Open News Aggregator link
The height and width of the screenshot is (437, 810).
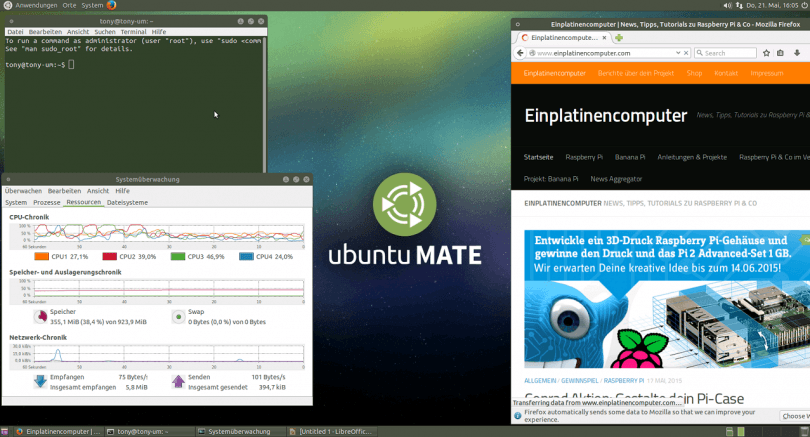(x=616, y=179)
